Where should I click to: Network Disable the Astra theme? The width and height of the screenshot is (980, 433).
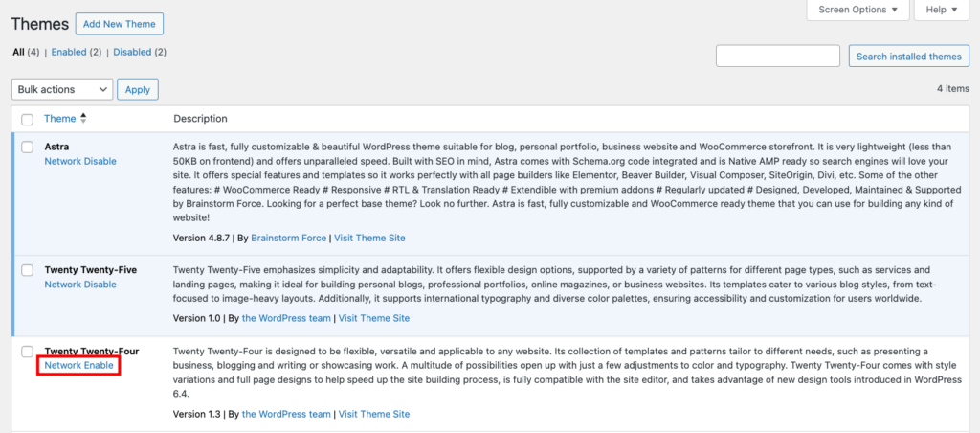[80, 162]
